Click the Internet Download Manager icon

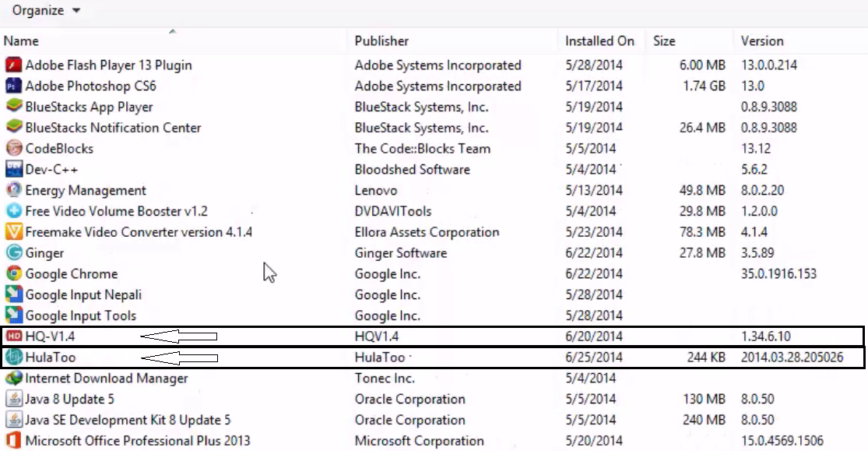[13, 379]
